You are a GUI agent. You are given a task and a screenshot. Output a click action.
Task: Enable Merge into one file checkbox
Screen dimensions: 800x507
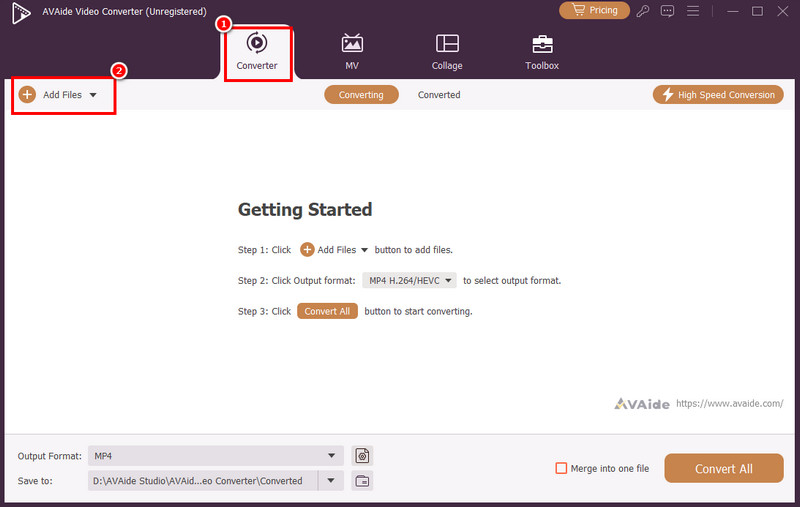[x=561, y=468]
